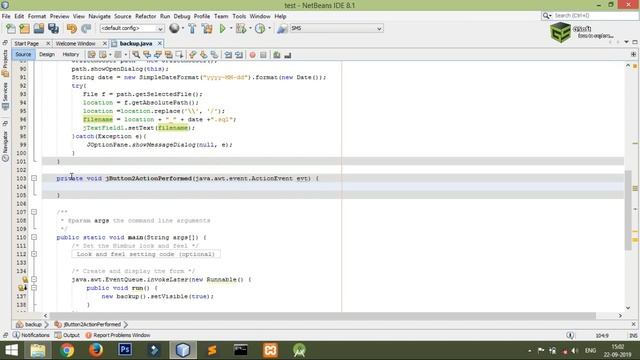This screenshot has width=640, height=360.
Task: Click the Undo arrow icon
Action: (x=72, y=29)
